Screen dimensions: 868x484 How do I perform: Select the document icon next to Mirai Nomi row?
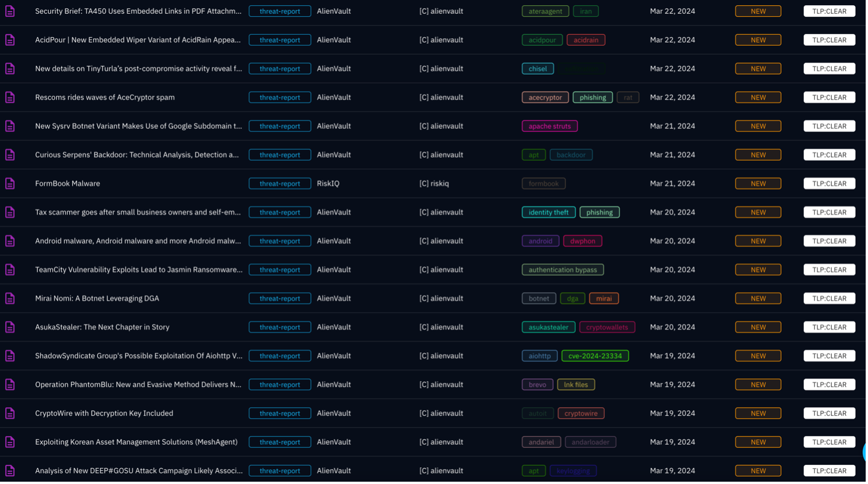pos(10,298)
